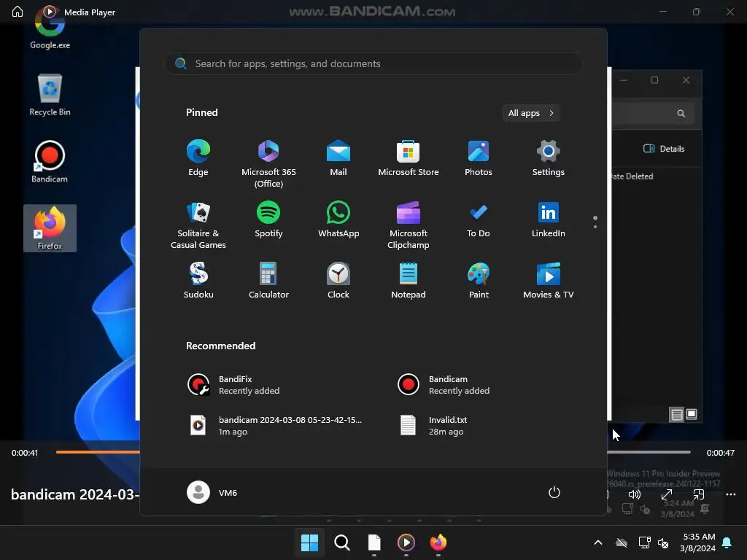The height and width of the screenshot is (560, 747).
Task: Launch Notepad from Pinned
Action: point(409,281)
